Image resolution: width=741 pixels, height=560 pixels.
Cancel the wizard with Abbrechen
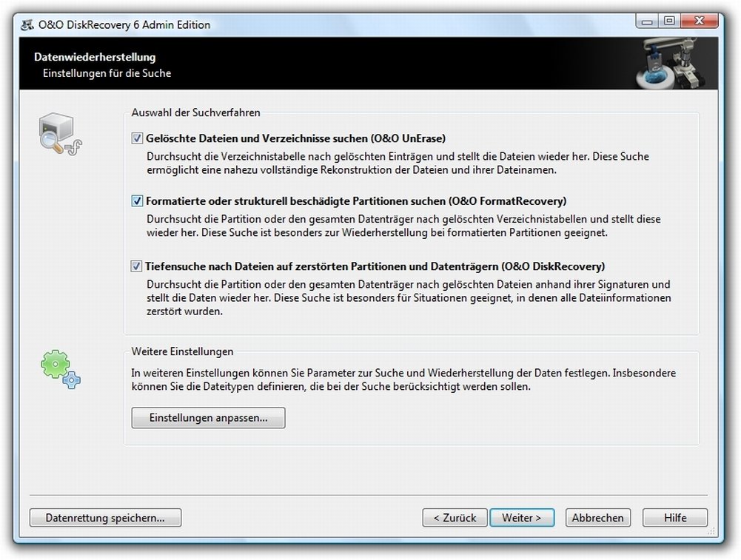[x=598, y=518]
